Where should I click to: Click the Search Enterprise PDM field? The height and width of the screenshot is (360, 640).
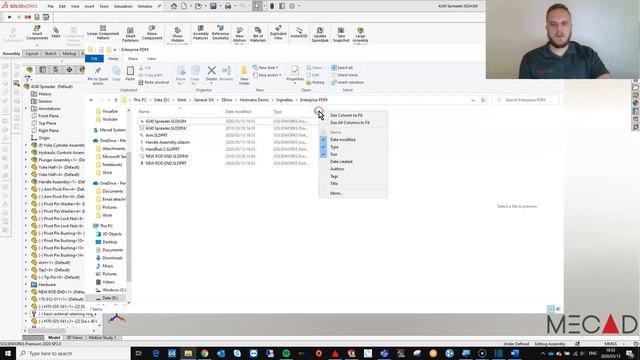(x=526, y=100)
